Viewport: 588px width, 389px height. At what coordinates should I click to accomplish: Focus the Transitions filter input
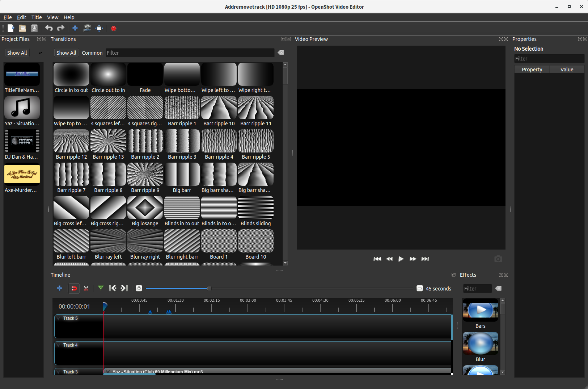pyautogui.click(x=190, y=53)
